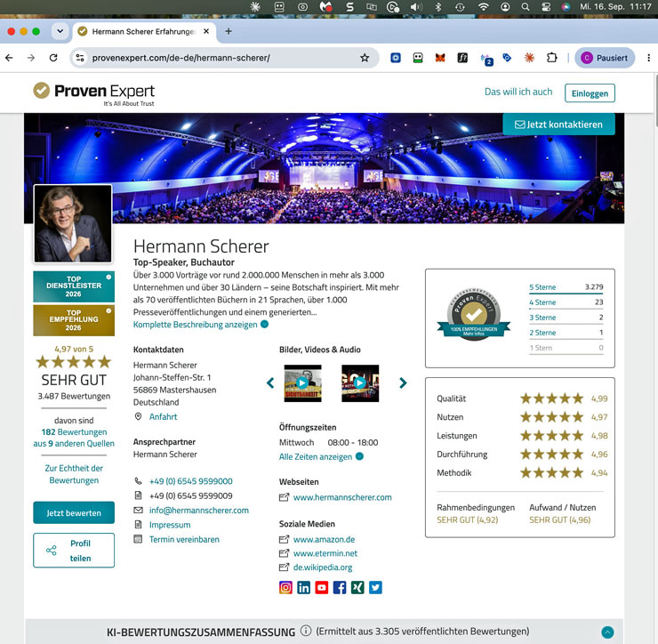Open the Impressum link
The width and height of the screenshot is (658, 644).
pyautogui.click(x=170, y=525)
